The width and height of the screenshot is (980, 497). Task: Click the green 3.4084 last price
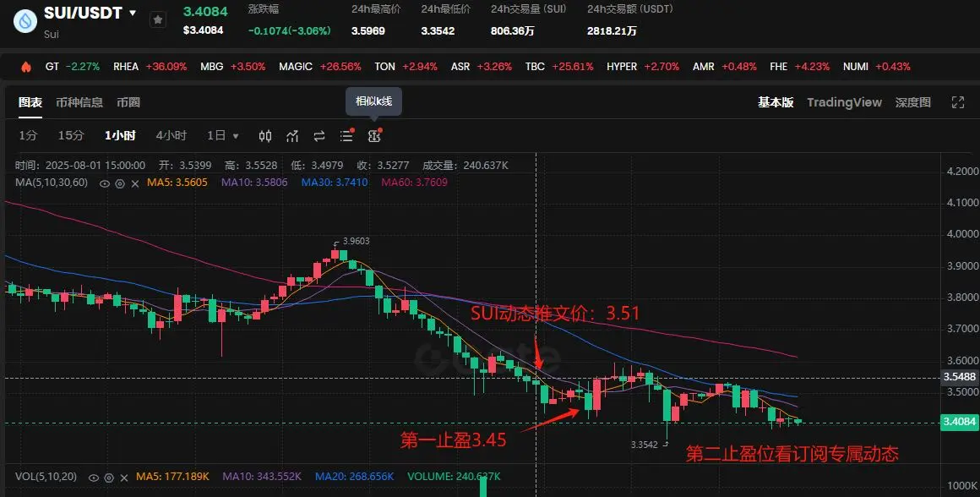205,11
